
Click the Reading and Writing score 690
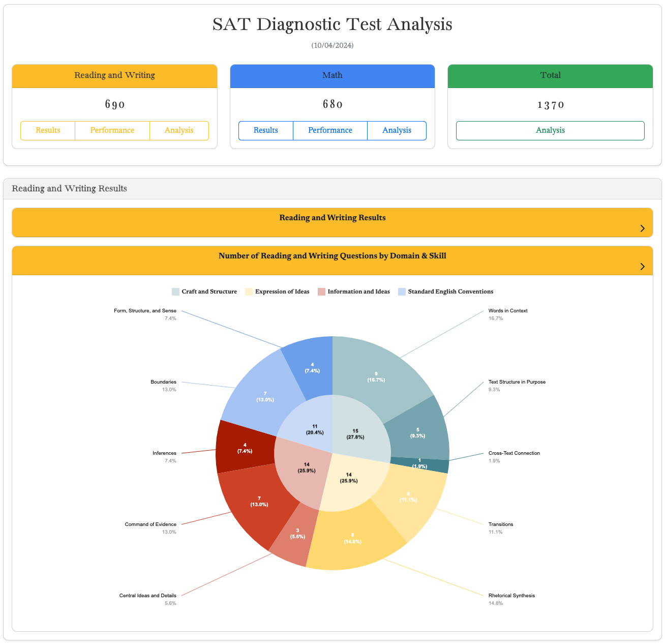(115, 105)
